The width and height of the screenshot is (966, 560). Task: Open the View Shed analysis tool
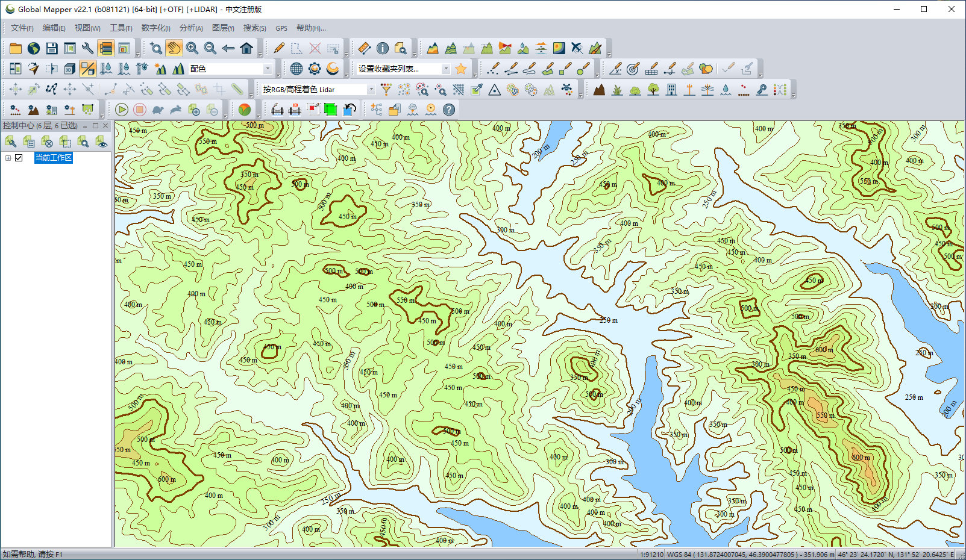pos(505,49)
